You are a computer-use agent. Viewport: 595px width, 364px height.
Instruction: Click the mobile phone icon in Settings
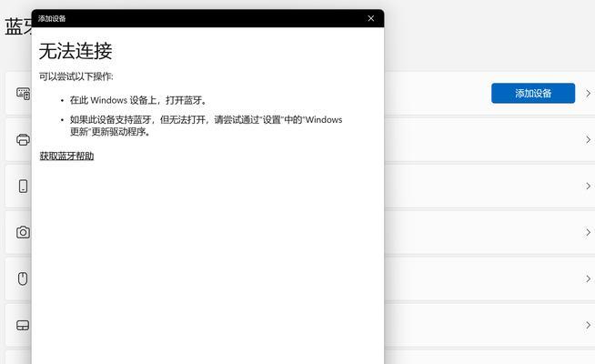click(x=23, y=186)
